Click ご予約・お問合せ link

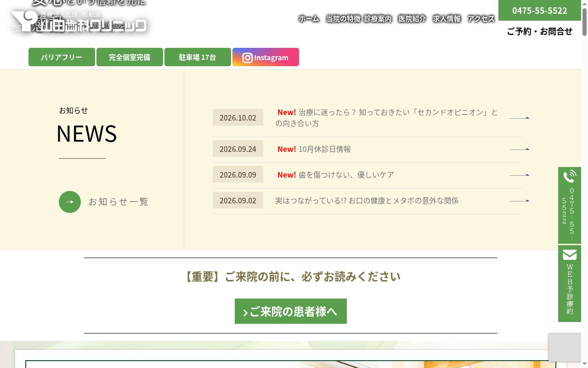tap(540, 31)
